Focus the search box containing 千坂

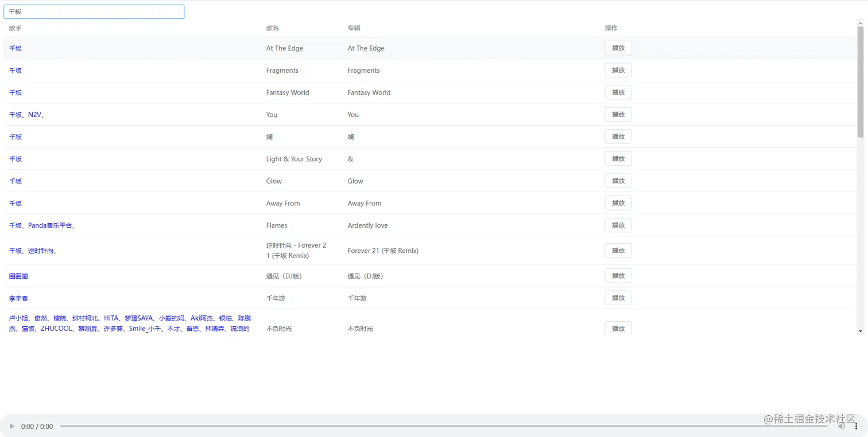(x=94, y=11)
